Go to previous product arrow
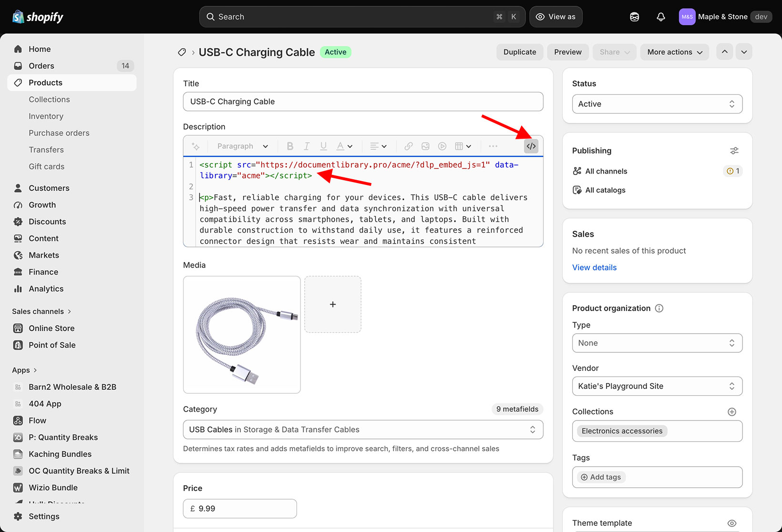This screenshot has width=782, height=532. coord(724,52)
